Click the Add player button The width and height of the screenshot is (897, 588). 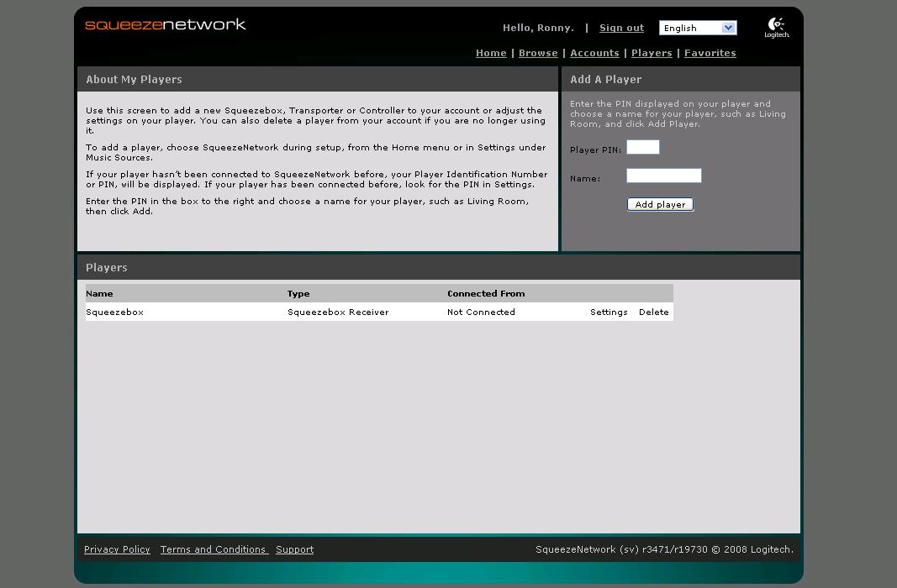[660, 205]
